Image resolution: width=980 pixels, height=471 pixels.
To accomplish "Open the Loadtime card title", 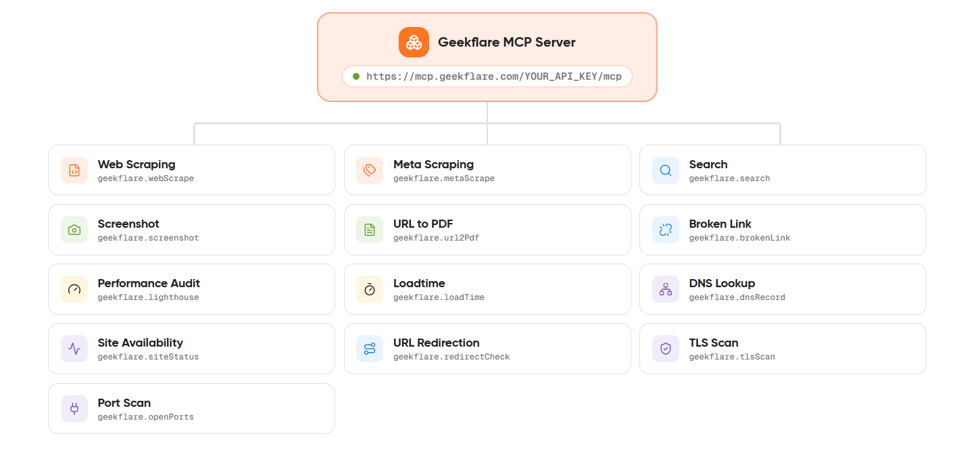I will coord(419,283).
